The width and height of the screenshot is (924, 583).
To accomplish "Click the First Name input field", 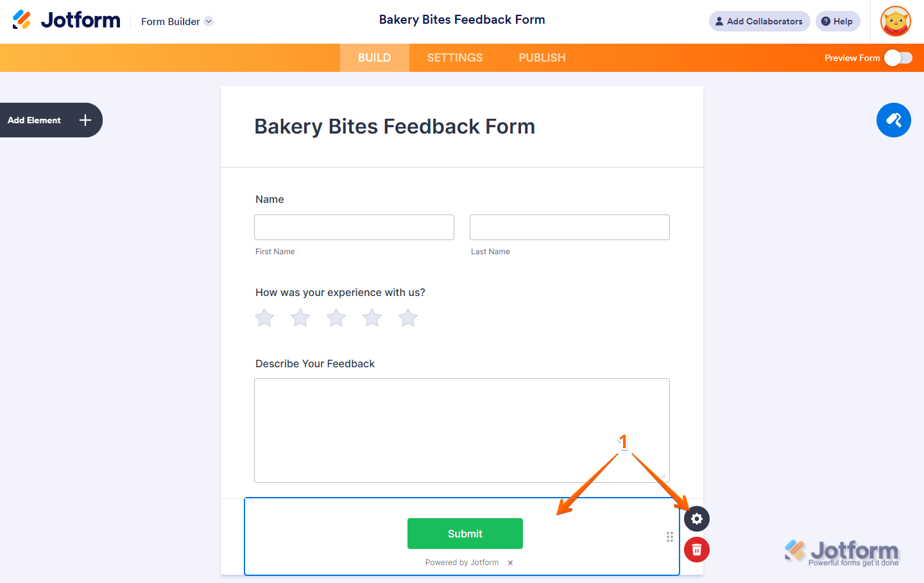I will pyautogui.click(x=354, y=227).
